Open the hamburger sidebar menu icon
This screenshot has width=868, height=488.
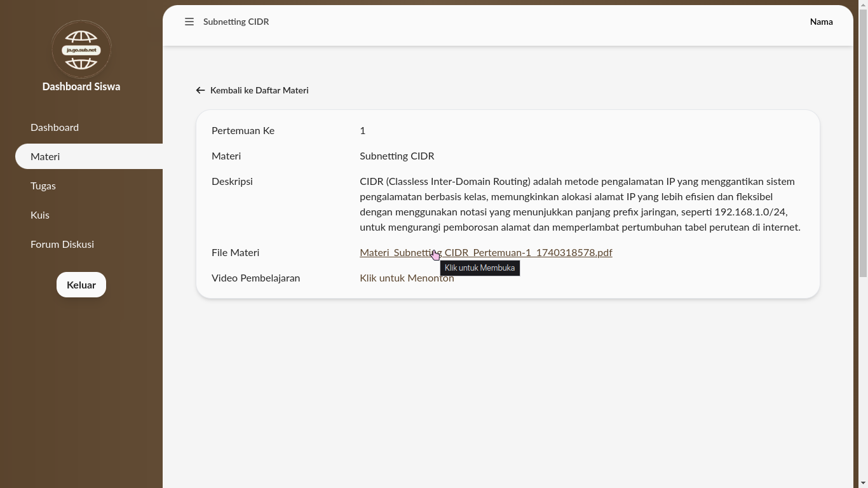[189, 22]
